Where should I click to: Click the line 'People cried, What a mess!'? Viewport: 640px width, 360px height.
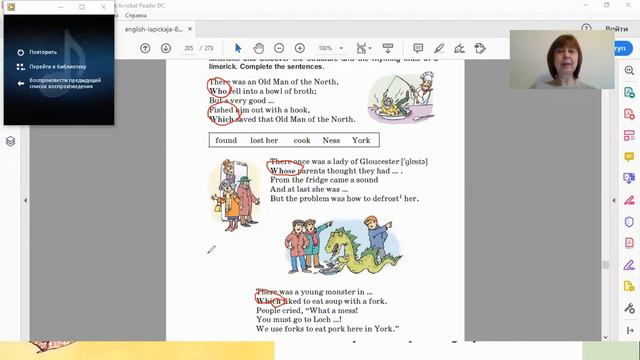point(307,310)
